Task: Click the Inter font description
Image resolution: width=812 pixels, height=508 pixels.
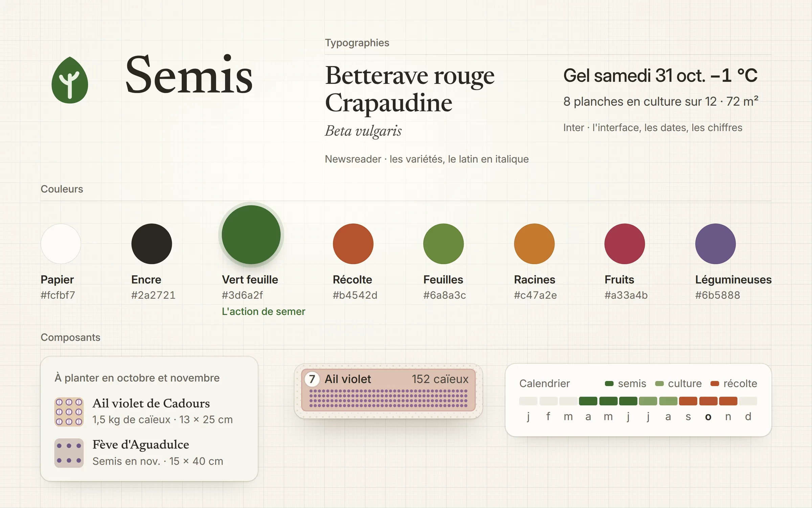Action: [x=653, y=128]
